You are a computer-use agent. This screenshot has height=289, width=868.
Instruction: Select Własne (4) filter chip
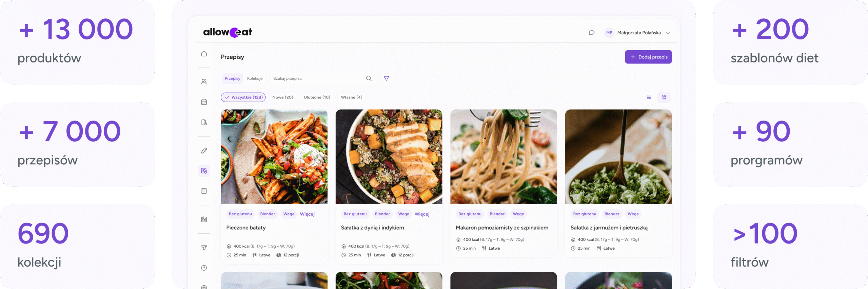click(352, 97)
